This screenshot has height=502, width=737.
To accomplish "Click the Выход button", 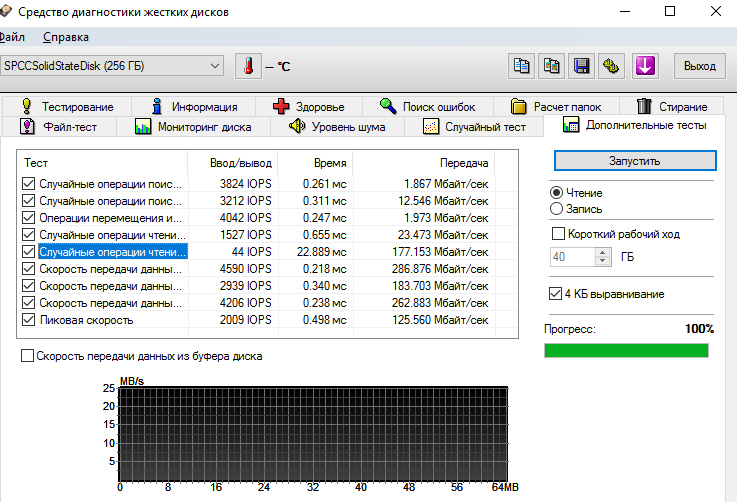I will click(x=700, y=66).
